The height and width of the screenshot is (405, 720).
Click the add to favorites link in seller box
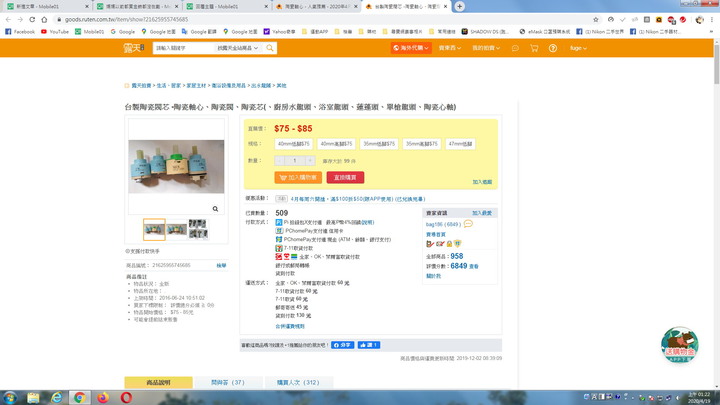482,213
